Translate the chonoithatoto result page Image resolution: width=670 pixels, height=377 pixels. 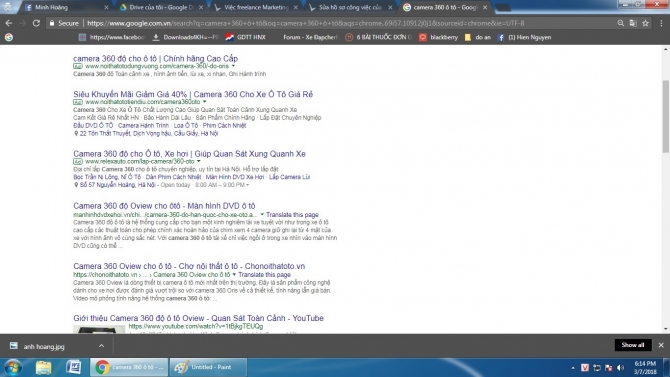pyautogui.click(x=264, y=275)
